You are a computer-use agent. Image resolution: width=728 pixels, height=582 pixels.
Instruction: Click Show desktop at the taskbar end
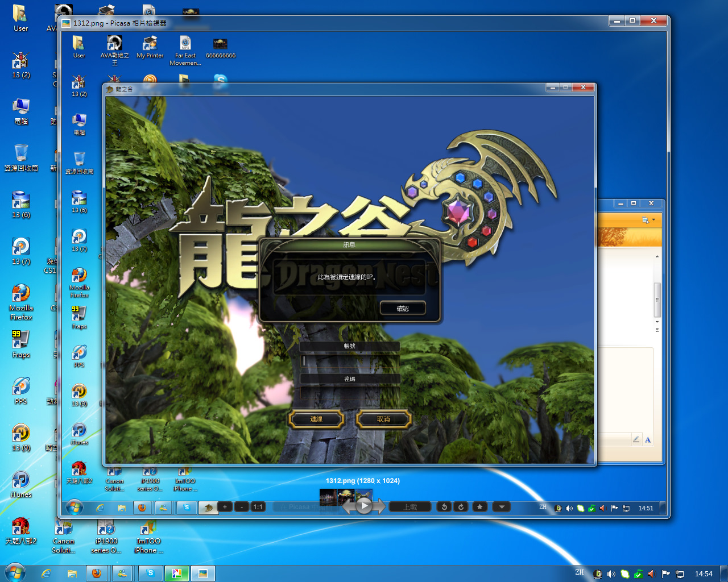[x=724, y=573]
